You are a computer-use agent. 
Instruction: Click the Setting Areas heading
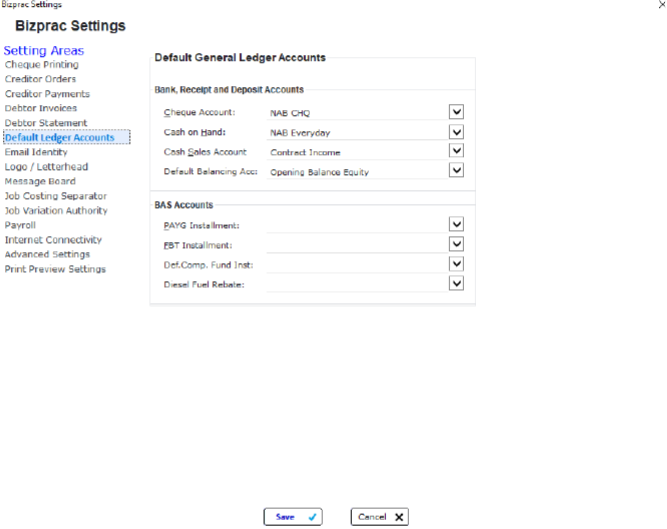(44, 51)
